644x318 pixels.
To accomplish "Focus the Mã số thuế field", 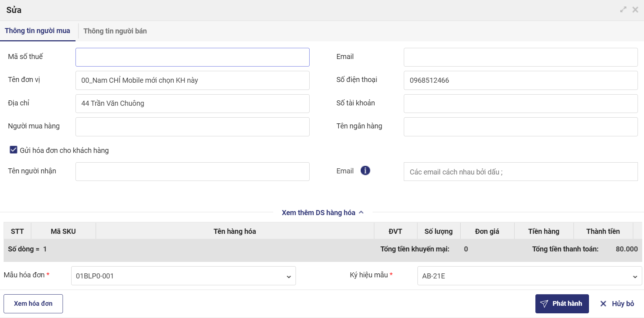I will [x=192, y=57].
